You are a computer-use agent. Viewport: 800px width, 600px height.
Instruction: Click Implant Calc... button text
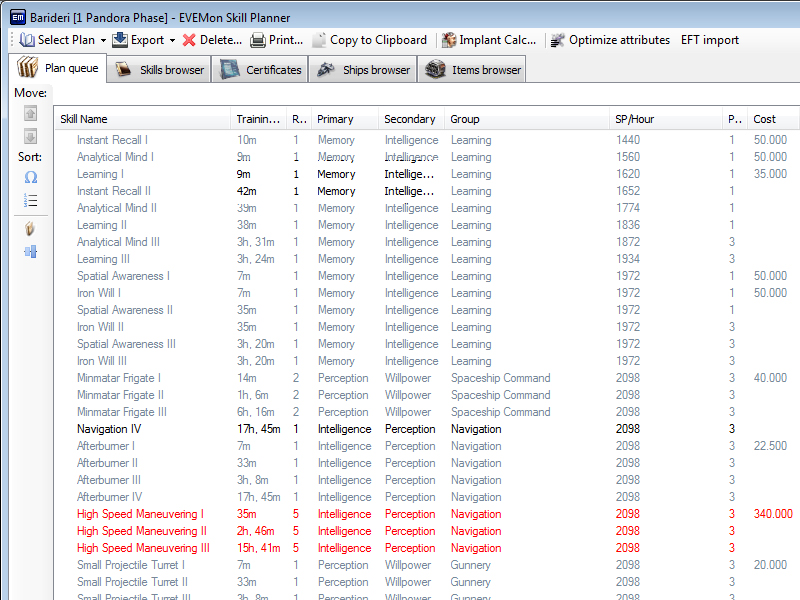[497, 40]
